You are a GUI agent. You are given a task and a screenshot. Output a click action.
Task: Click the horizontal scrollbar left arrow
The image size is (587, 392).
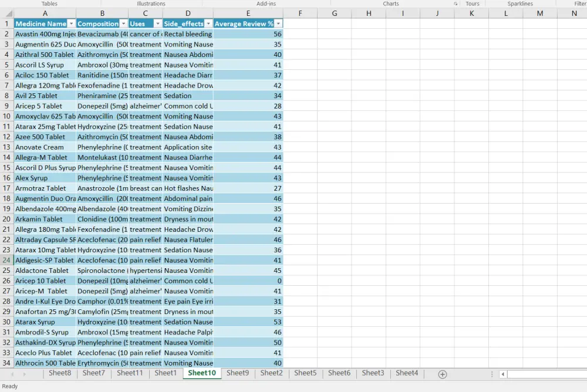[x=503, y=374]
